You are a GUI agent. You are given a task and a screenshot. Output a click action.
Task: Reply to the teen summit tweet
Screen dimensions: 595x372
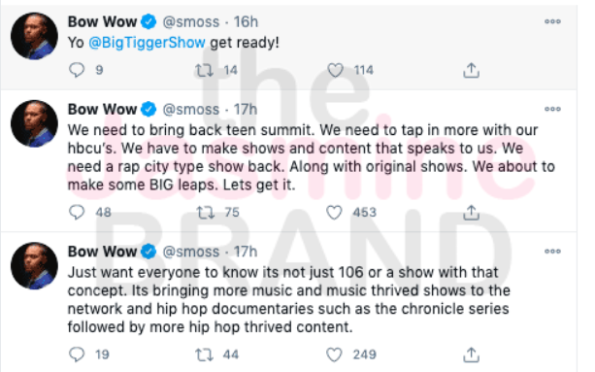77,212
